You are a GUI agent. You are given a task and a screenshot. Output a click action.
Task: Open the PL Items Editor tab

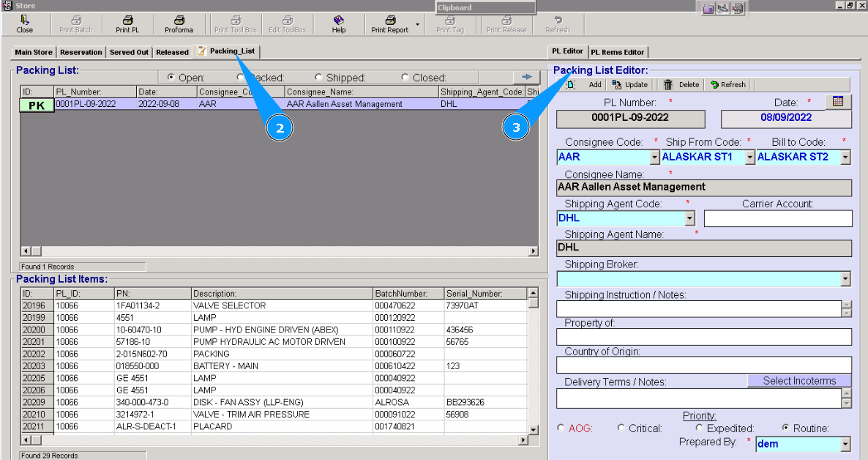pyautogui.click(x=618, y=52)
